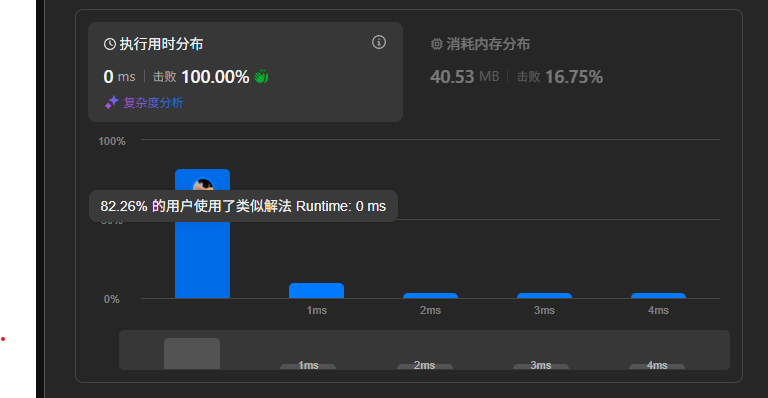The image size is (768, 398).
Task: Click the 3ms bar in the chart
Action: point(545,296)
